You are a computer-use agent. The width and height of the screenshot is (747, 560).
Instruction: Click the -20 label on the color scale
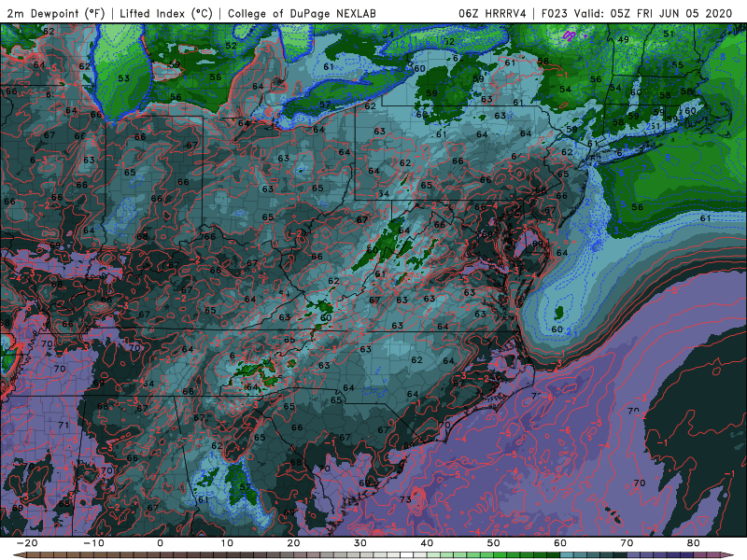27,543
